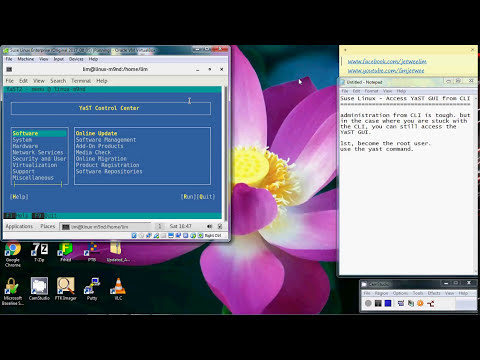Click VirtualBox display status icon
The image size is (480, 360).
tap(171, 236)
